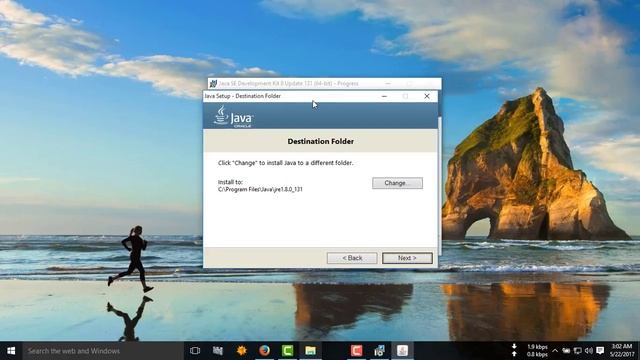Click Change... to pick another folder

point(397,183)
